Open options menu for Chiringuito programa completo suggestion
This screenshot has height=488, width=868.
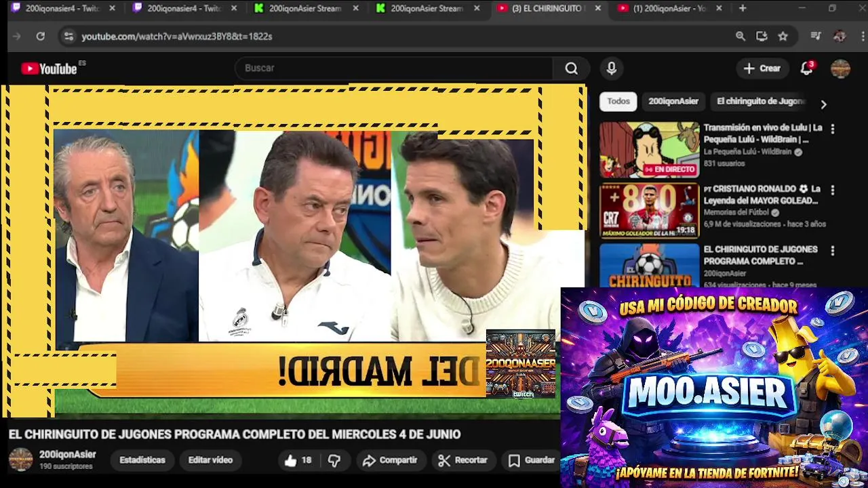pyautogui.click(x=833, y=251)
